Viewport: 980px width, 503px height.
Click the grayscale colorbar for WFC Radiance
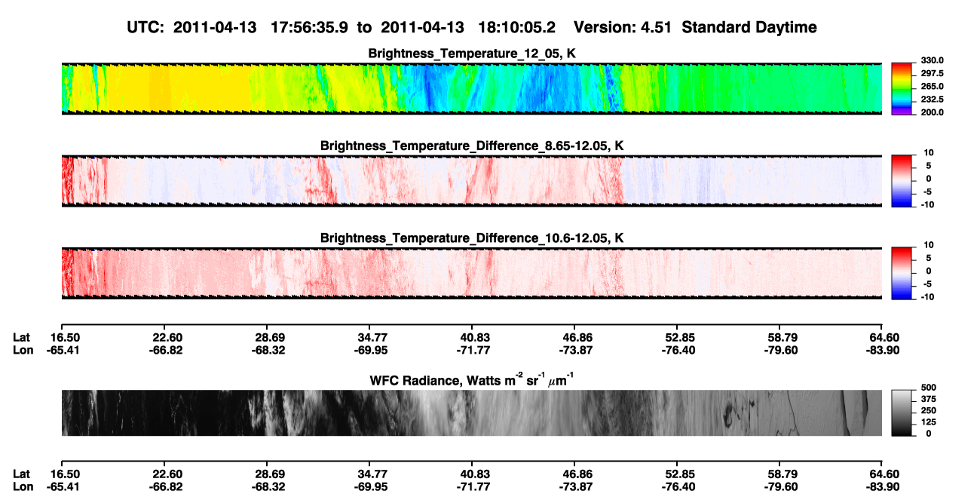point(902,413)
